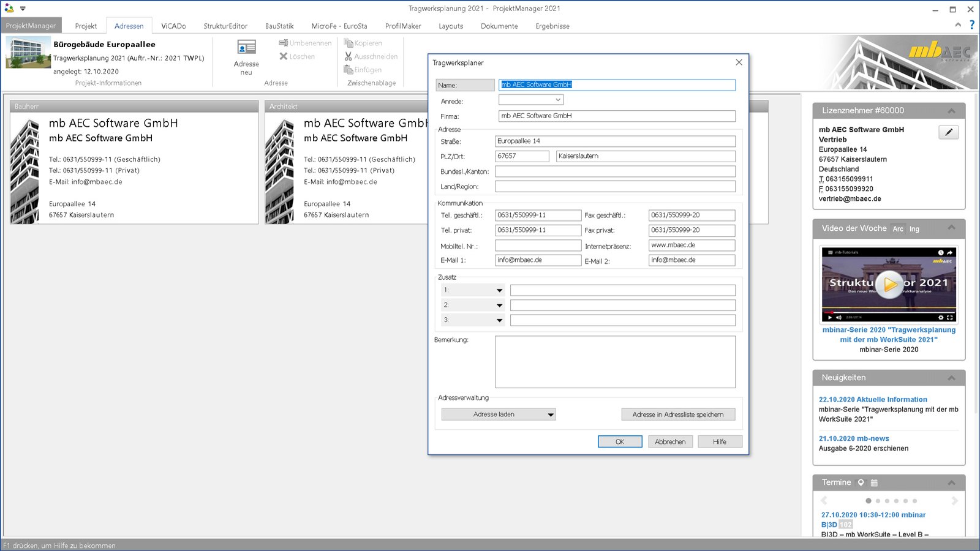Open the quick access customize arrow
The height and width of the screenshot is (551, 980).
click(23, 9)
